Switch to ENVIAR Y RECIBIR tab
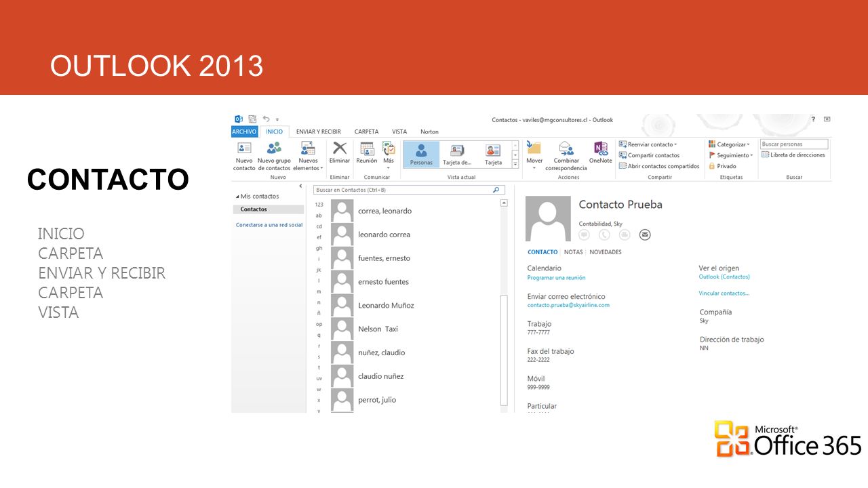This screenshot has height=488, width=868. [319, 131]
